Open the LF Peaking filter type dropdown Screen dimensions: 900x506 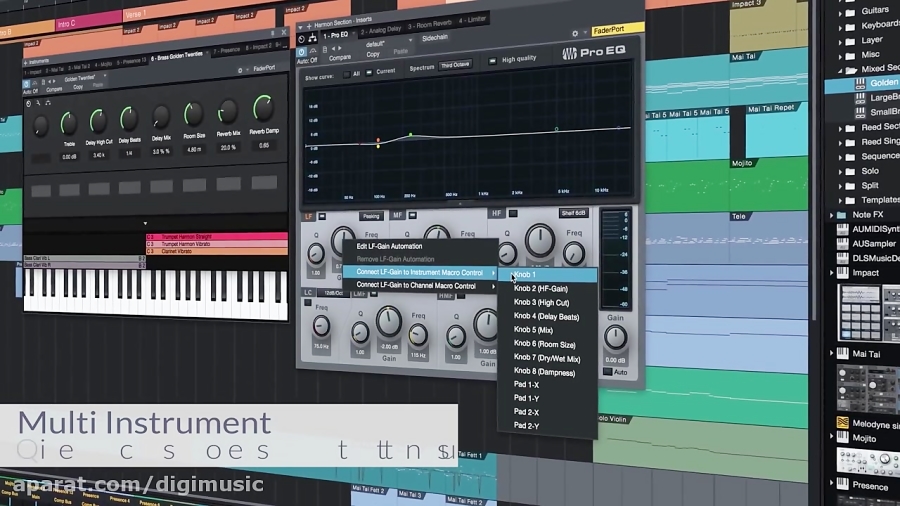coord(371,216)
